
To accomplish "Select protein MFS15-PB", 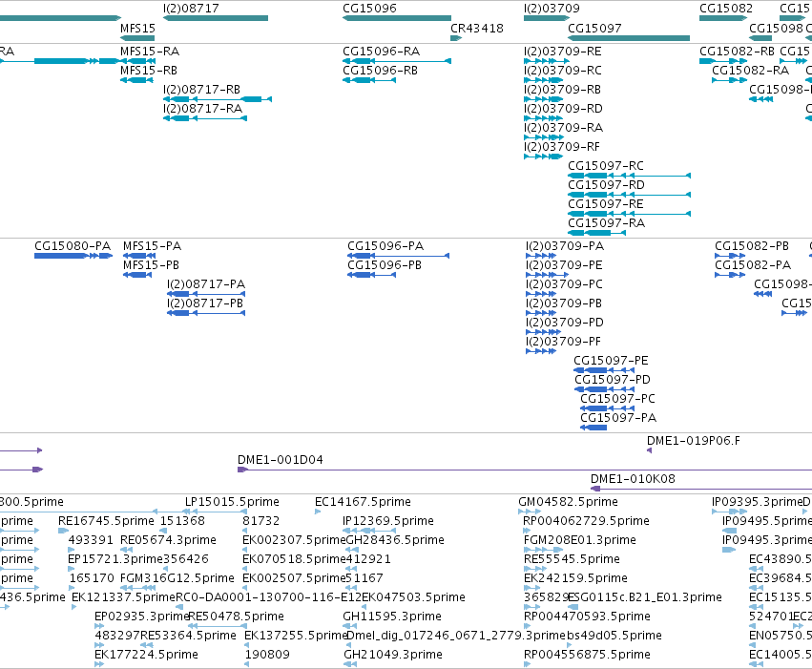I will point(151,265).
